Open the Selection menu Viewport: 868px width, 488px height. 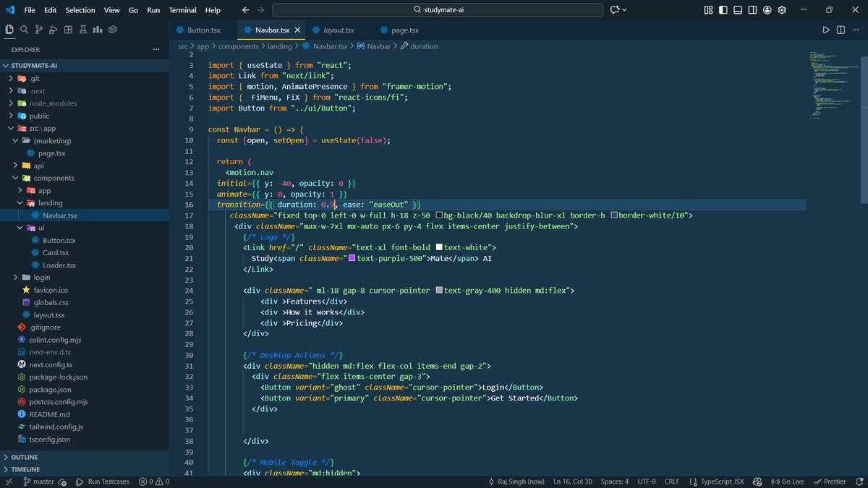pyautogui.click(x=80, y=10)
